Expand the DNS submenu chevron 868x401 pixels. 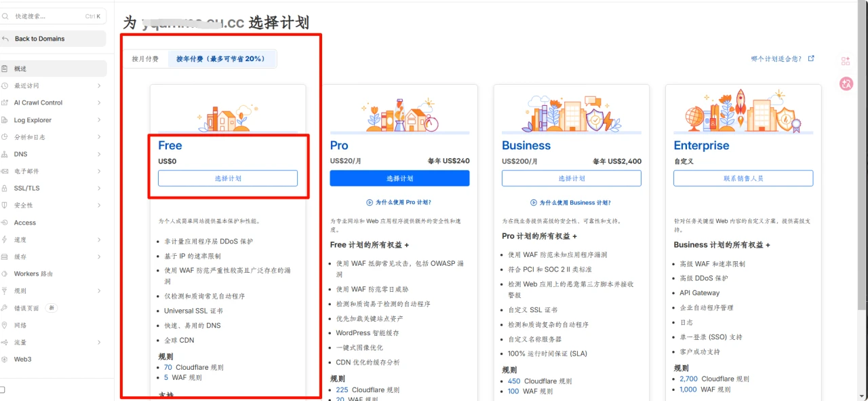(99, 154)
